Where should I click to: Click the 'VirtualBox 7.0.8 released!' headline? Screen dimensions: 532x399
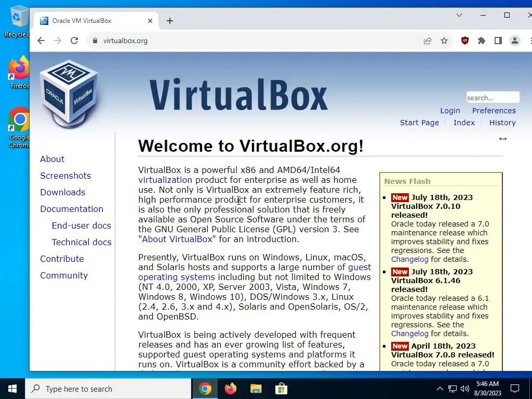[443, 355]
